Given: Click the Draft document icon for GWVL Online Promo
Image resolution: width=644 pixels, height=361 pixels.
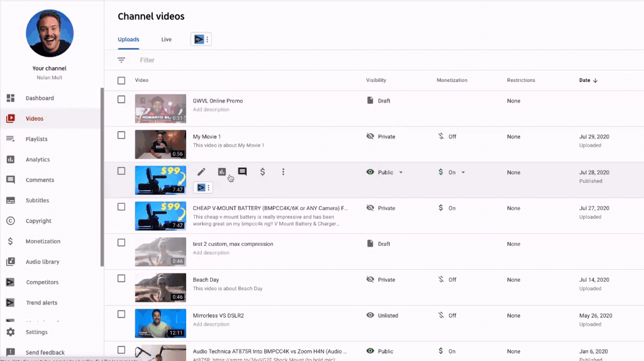Looking at the screenshot, I should tap(370, 101).
